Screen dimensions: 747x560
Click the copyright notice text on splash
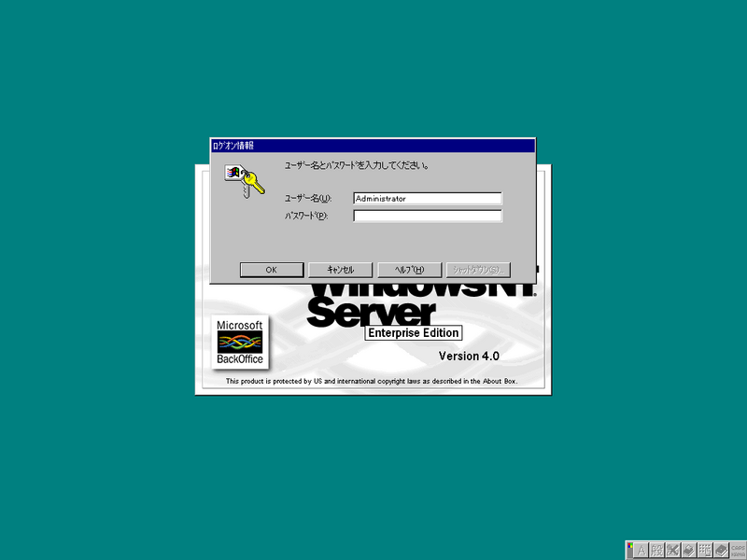tap(372, 381)
